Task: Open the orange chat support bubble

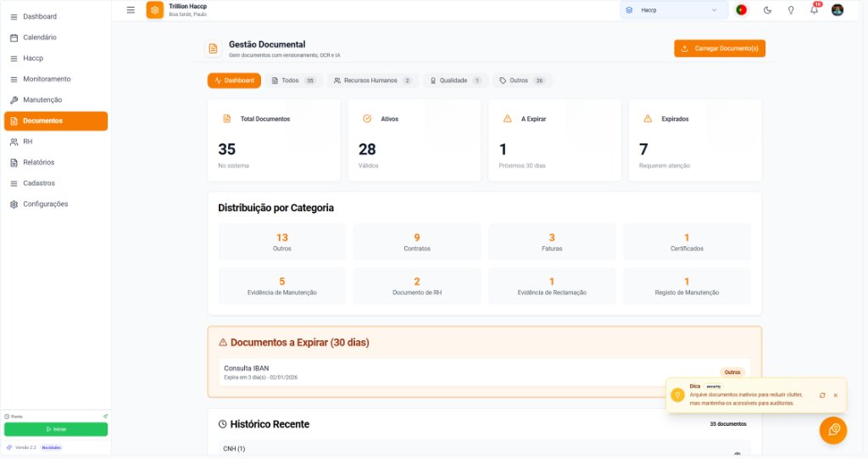Action: tap(833, 430)
